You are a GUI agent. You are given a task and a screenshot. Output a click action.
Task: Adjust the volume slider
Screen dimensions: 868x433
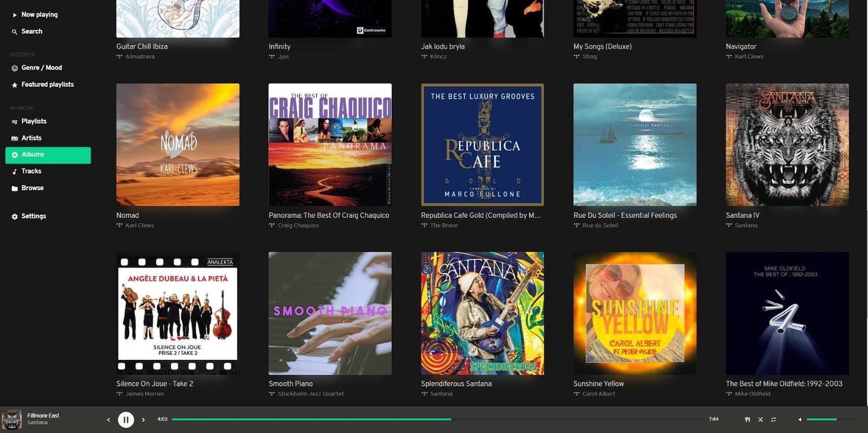832,419
